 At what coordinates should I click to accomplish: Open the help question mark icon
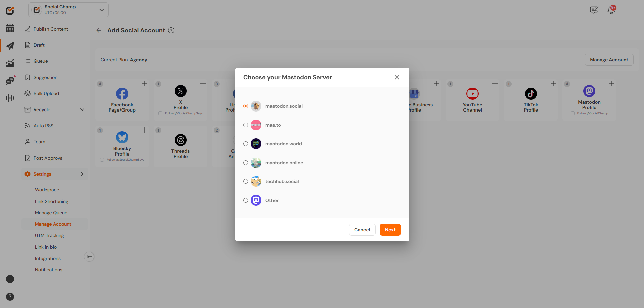pos(10,297)
